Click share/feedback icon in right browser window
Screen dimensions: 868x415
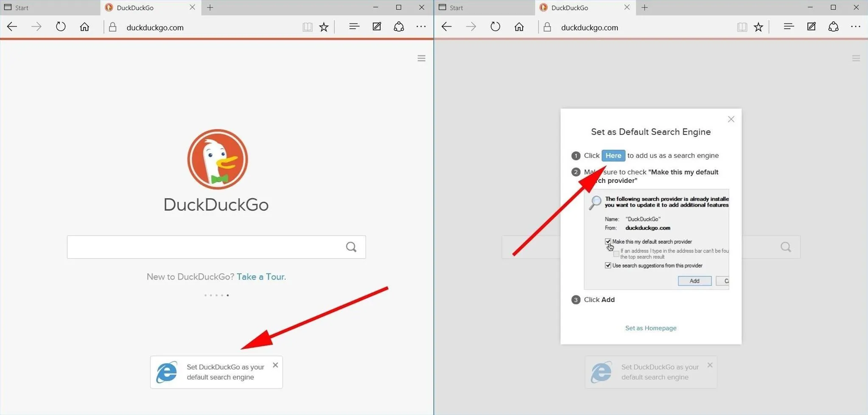[833, 27]
